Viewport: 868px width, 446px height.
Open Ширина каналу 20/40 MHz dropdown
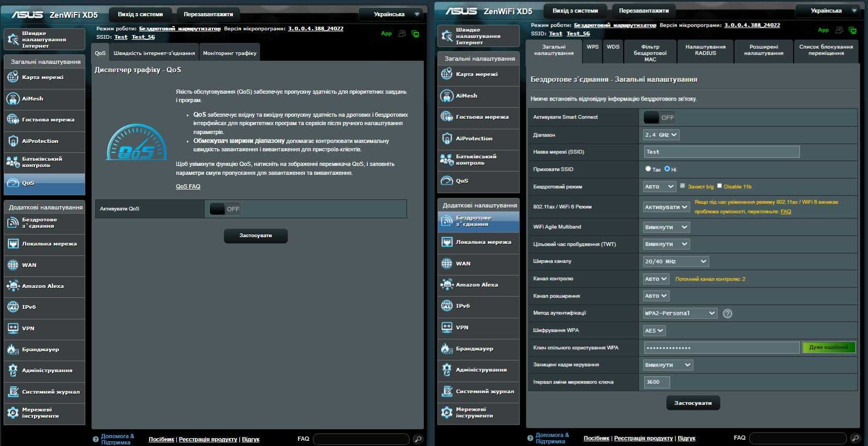(x=676, y=261)
